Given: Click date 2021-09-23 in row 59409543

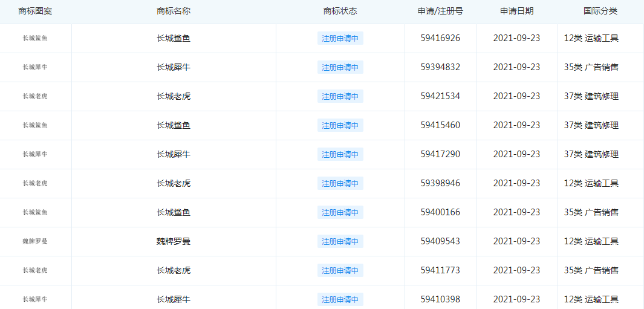Looking at the screenshot, I should pos(516,241).
